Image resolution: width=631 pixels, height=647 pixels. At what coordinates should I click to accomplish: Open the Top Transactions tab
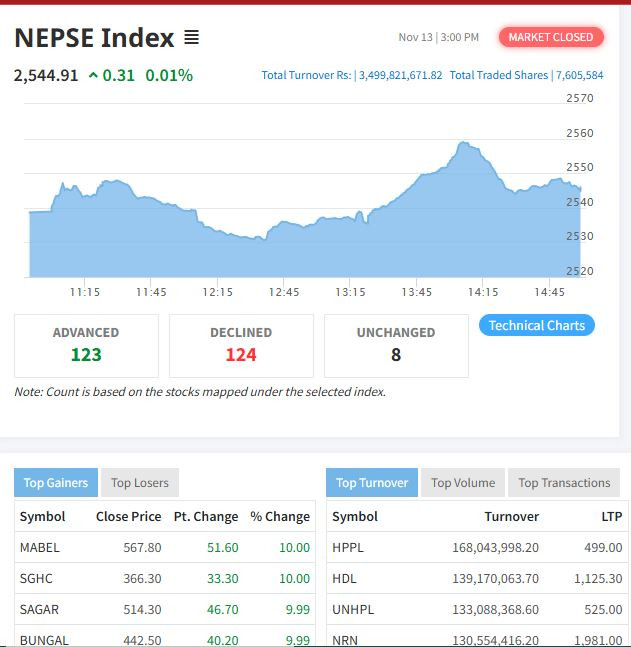point(564,482)
